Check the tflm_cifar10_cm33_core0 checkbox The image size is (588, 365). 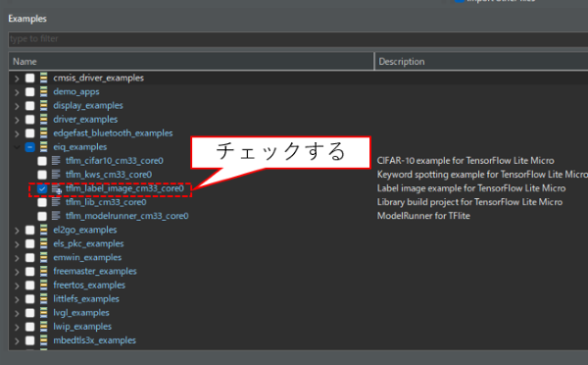tap(42, 161)
